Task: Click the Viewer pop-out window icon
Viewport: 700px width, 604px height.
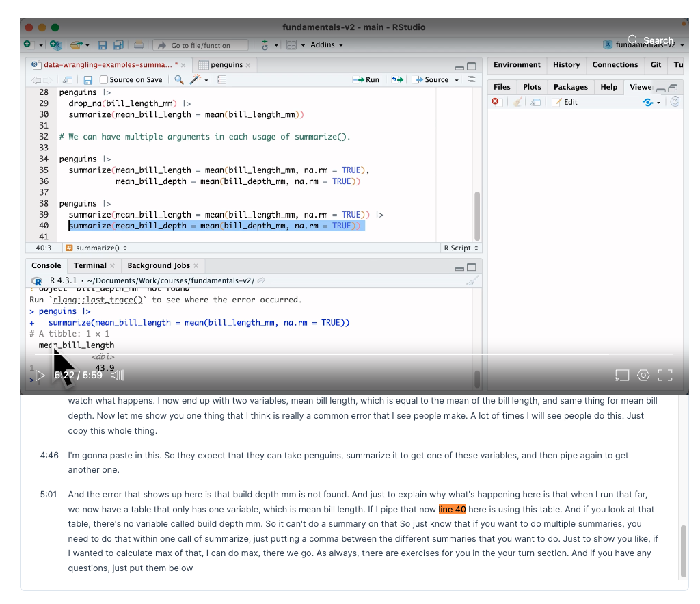Action: click(536, 102)
